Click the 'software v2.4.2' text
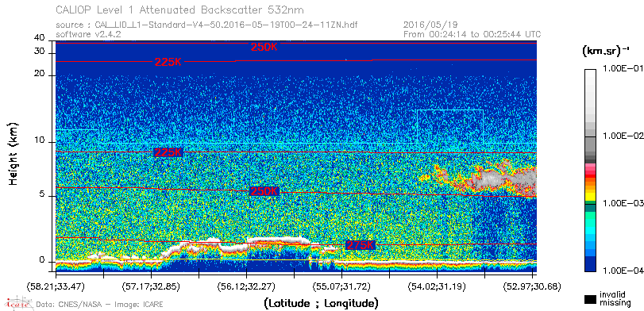644x311 pixels. pos(88,34)
